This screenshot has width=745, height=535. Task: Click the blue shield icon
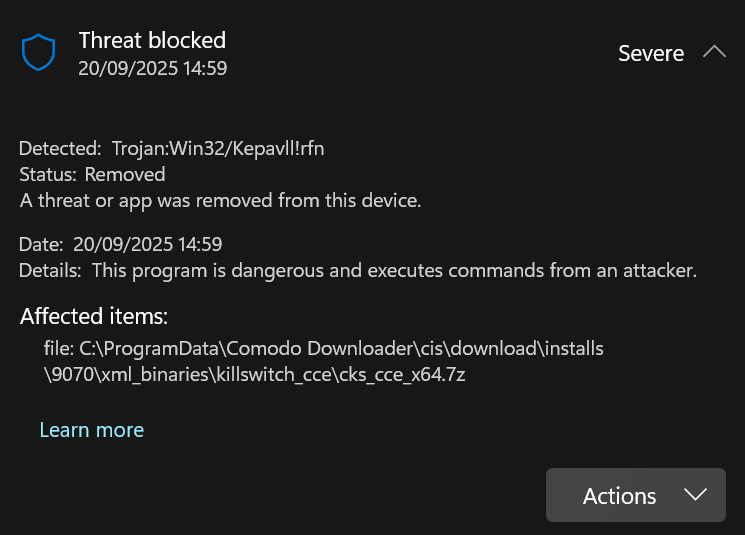pos(38,53)
